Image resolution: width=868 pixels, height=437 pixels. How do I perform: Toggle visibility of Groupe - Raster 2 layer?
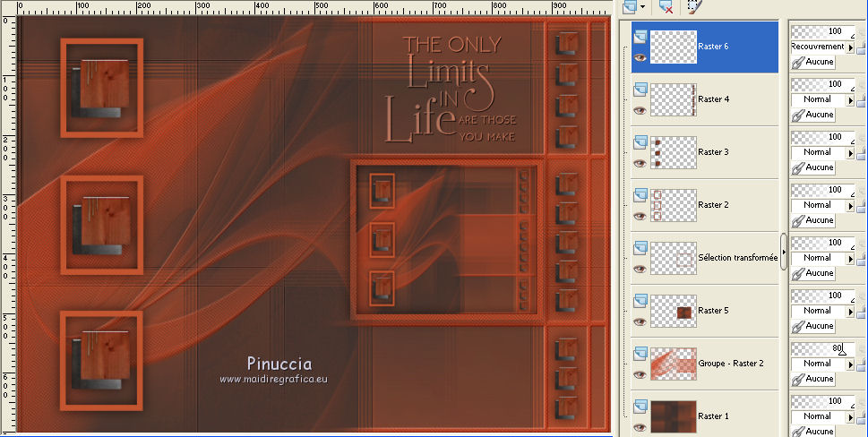tap(640, 374)
